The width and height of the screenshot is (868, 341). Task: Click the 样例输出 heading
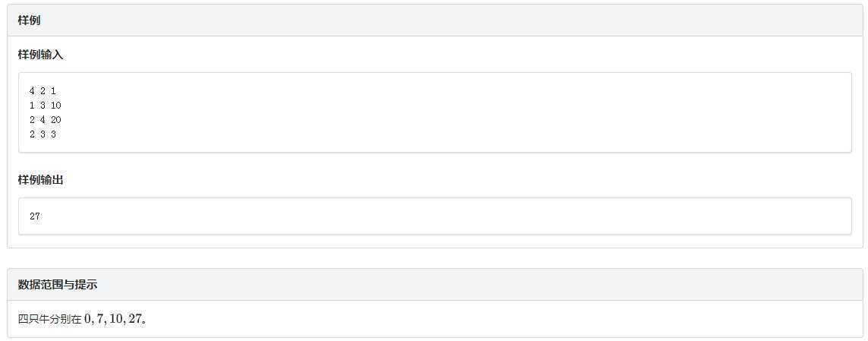[40, 180]
